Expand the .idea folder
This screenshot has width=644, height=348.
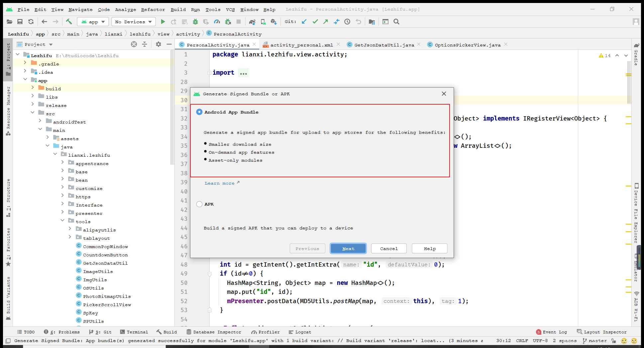pyautogui.click(x=25, y=71)
